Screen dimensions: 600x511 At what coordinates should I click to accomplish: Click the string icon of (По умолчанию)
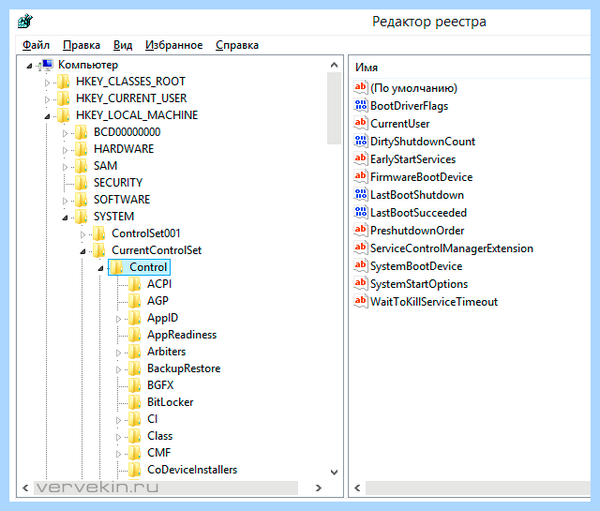[x=360, y=87]
